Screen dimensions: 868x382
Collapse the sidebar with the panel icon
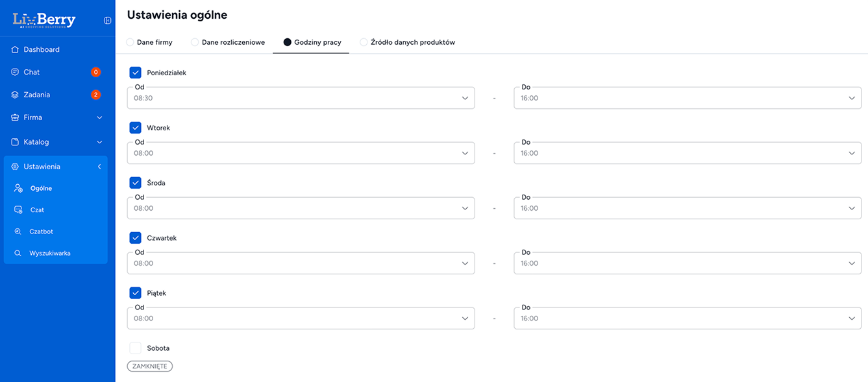pyautogui.click(x=107, y=20)
